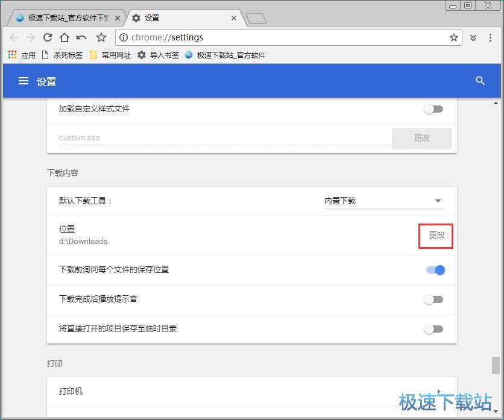The width and height of the screenshot is (504, 420).
Task: Open the double-chevron extensions overflow
Action: pyautogui.click(x=473, y=38)
